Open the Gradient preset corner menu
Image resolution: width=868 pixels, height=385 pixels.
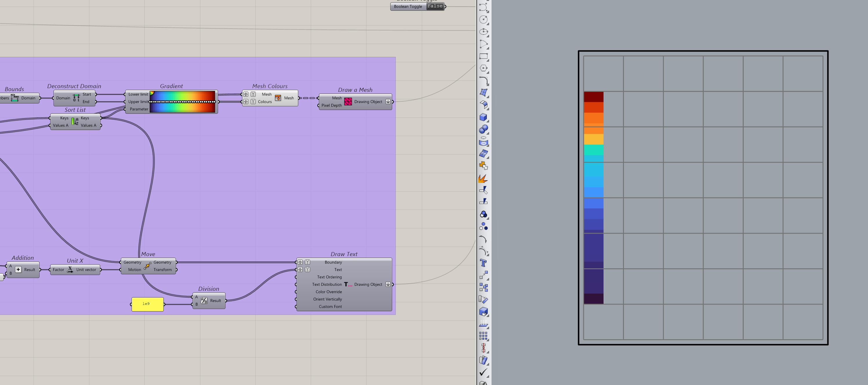[x=152, y=93]
